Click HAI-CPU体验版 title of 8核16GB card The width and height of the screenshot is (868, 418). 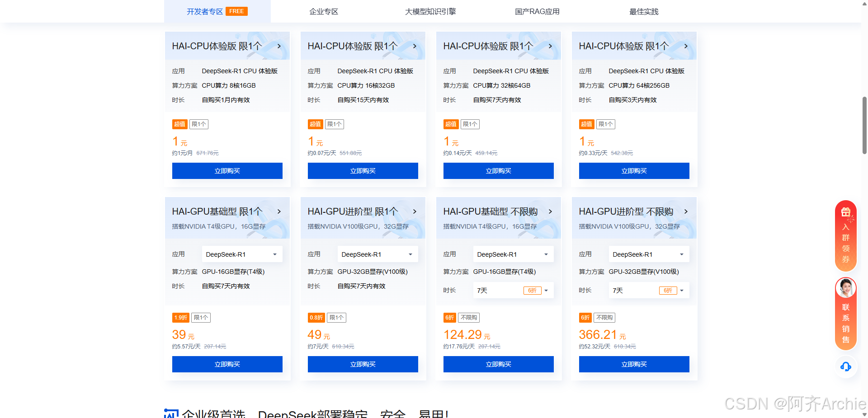click(217, 46)
